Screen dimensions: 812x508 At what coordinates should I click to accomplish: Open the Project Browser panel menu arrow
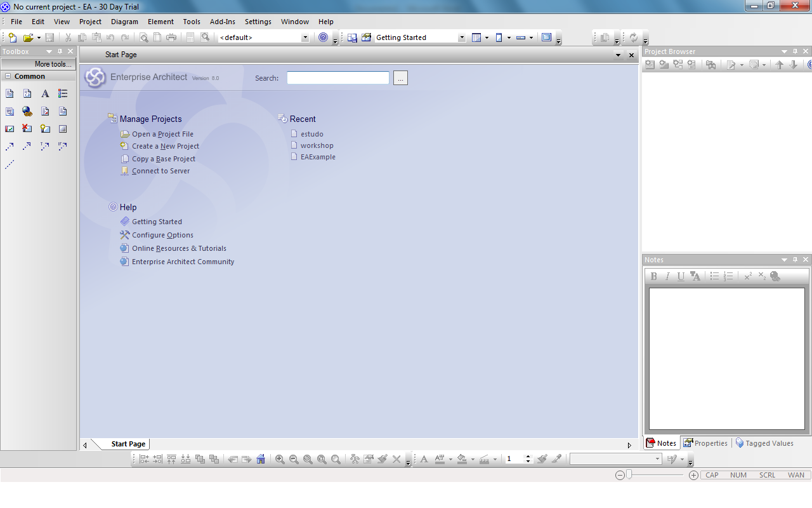click(784, 51)
